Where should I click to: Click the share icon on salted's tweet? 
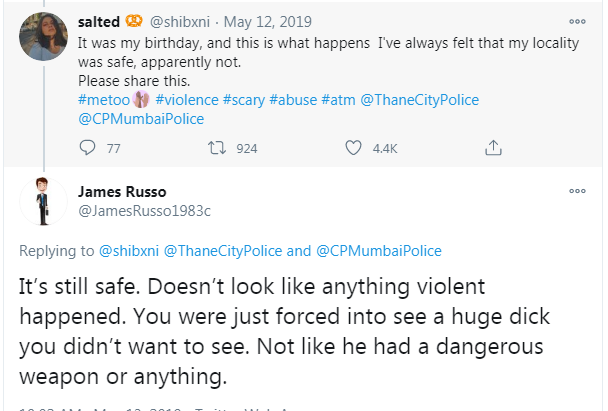[x=492, y=148]
